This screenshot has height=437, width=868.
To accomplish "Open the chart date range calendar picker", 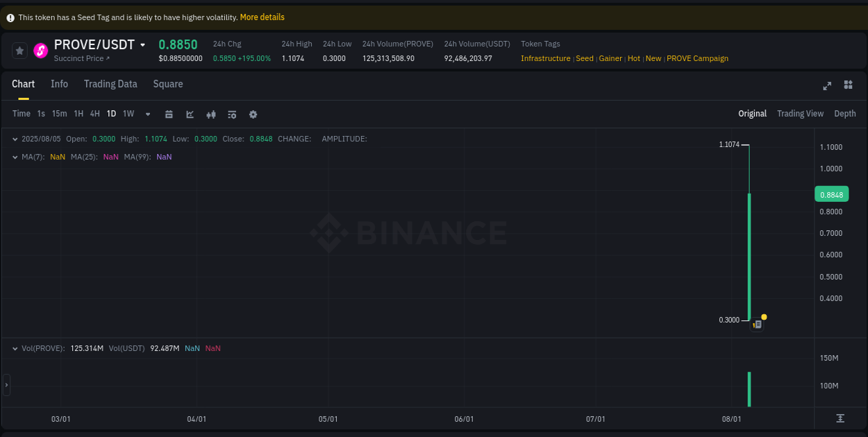I will 169,113.
